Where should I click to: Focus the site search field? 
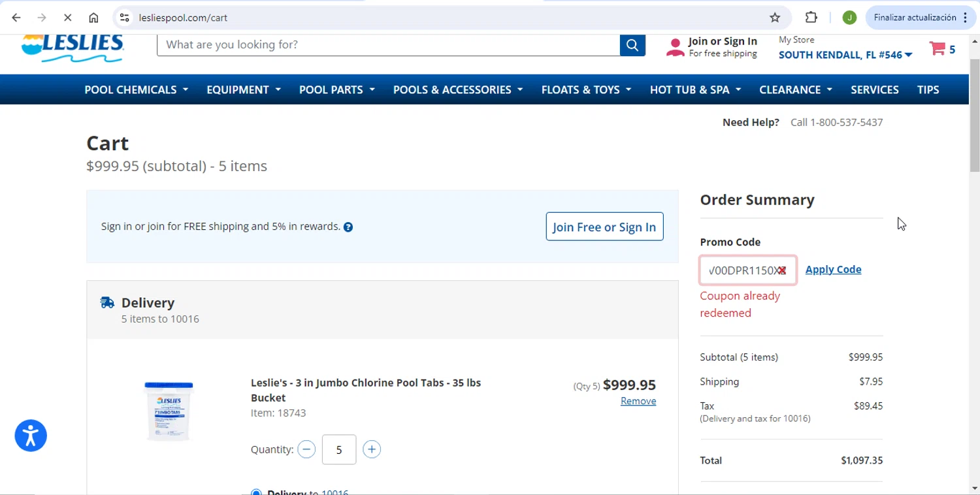[389, 44]
